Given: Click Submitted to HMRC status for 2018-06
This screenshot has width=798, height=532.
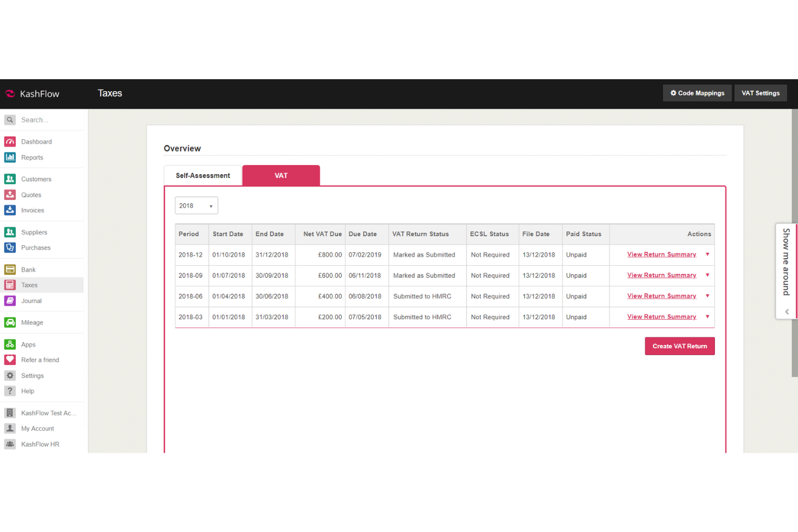Looking at the screenshot, I should (x=422, y=296).
